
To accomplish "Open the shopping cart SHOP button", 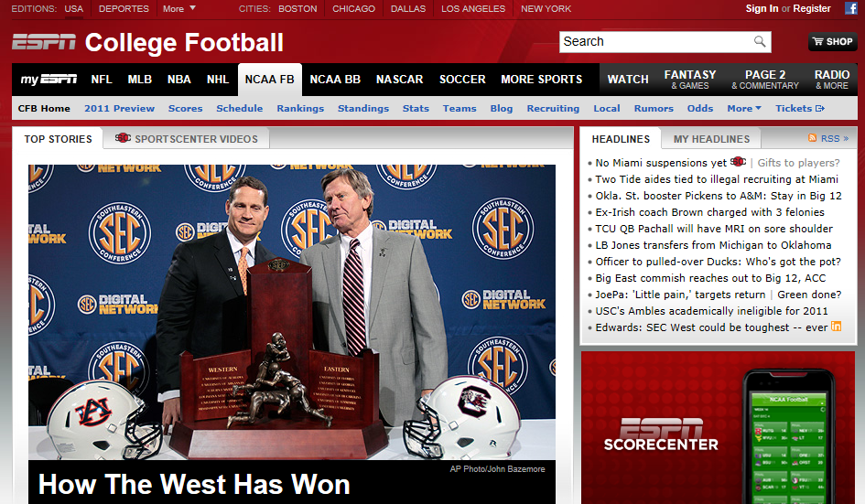I will (x=832, y=42).
